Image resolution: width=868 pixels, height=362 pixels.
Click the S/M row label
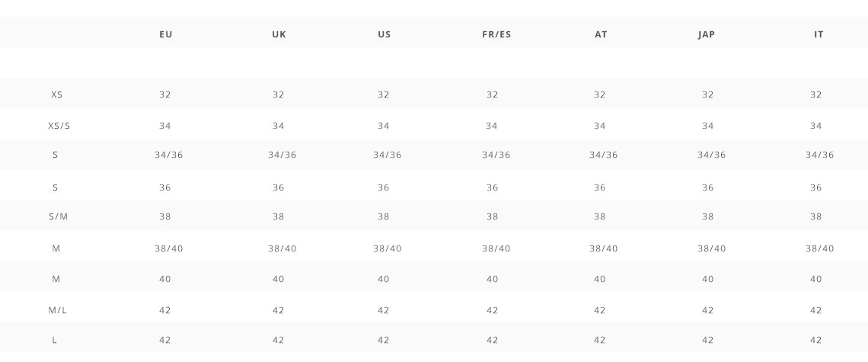(58, 216)
